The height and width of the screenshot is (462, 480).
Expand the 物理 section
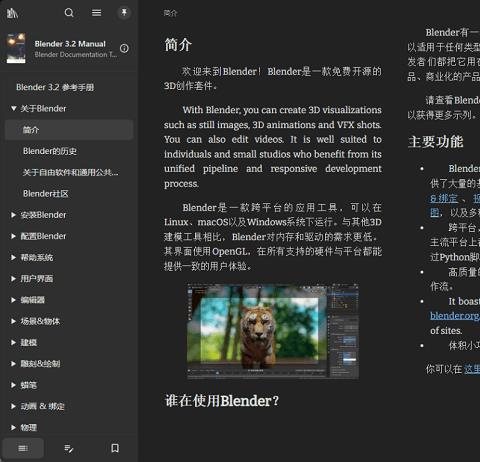tap(13, 428)
